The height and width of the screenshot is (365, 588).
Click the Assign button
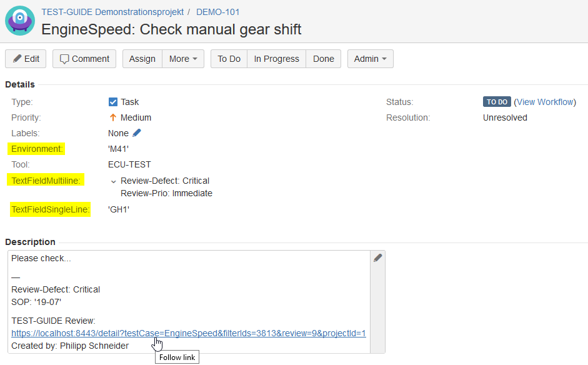point(142,59)
